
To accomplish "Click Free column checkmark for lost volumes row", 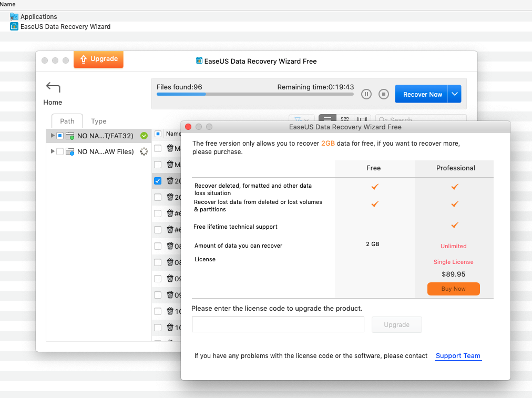I will coord(375,204).
